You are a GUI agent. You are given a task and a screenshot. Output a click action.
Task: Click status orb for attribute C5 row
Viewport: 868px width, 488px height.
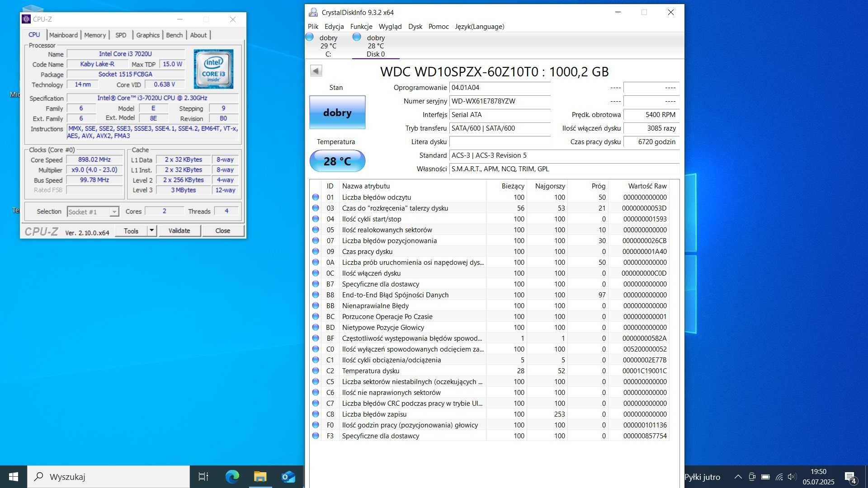point(316,381)
